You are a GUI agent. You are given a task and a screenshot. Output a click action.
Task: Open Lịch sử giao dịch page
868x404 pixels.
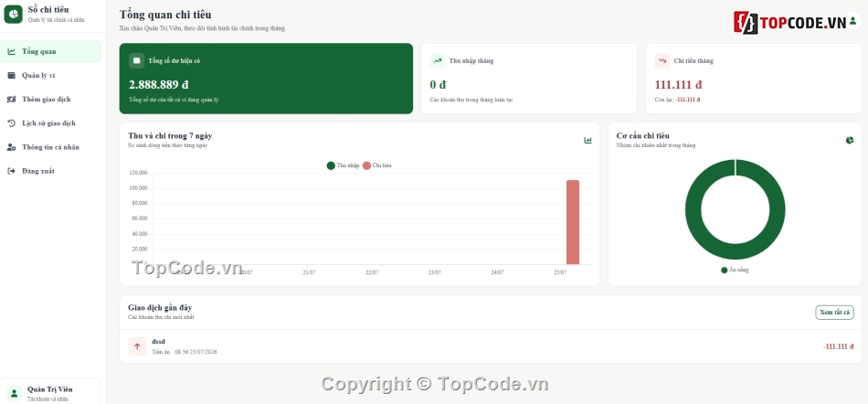click(50, 123)
